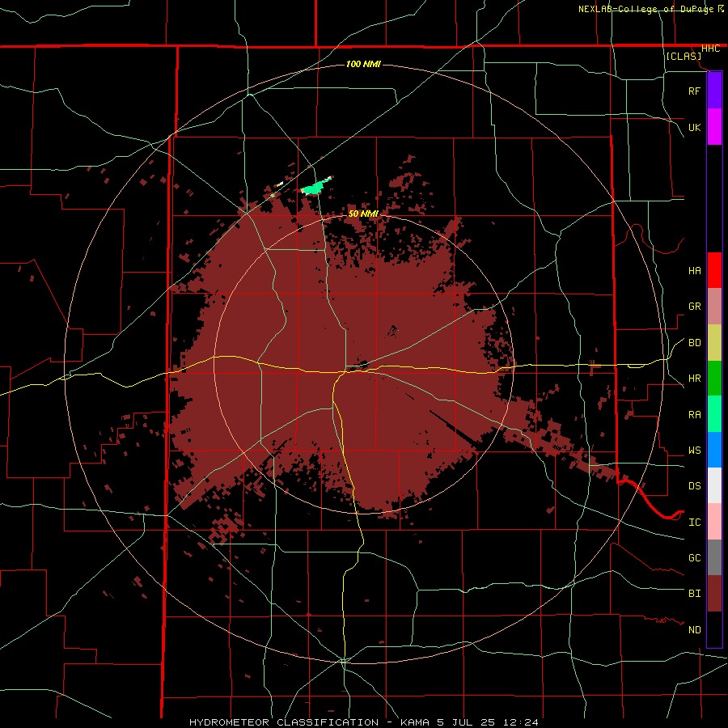Click the yellow BD legend swatch
Viewport: 728px width, 728px height.
click(x=714, y=343)
